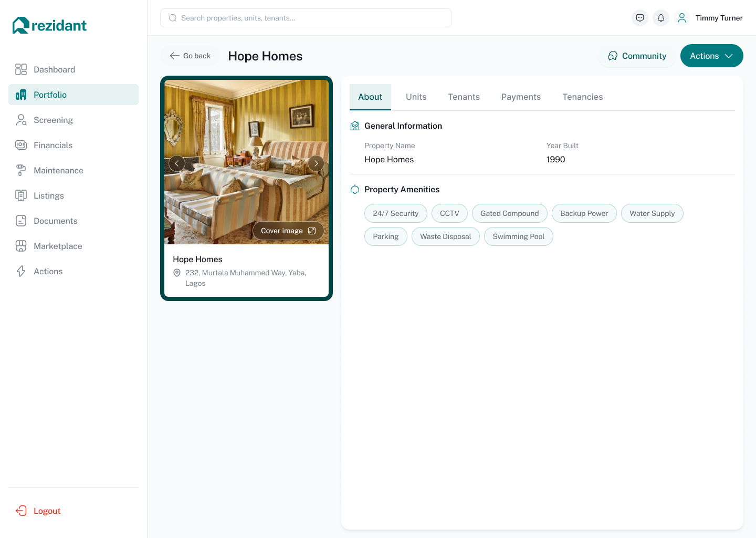Focus the search properties input field

coord(306,18)
